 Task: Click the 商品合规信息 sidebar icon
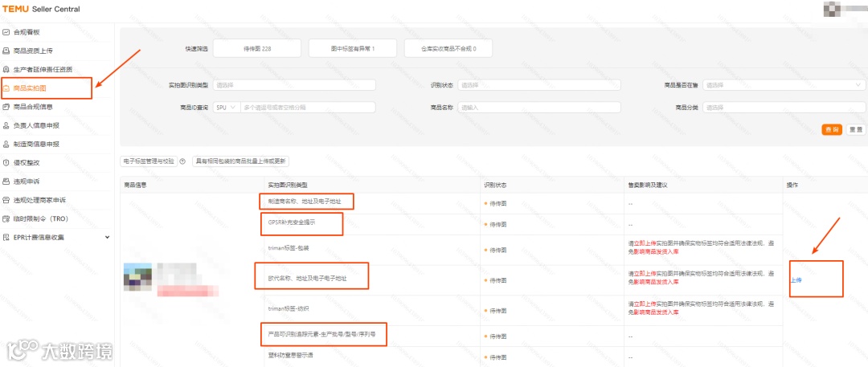(6, 107)
